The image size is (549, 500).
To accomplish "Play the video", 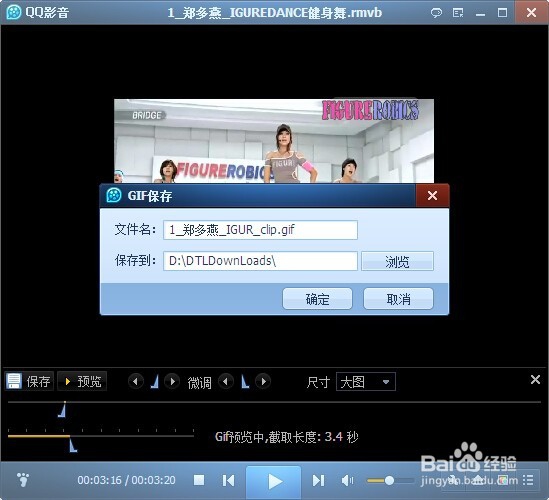I will click(x=274, y=482).
